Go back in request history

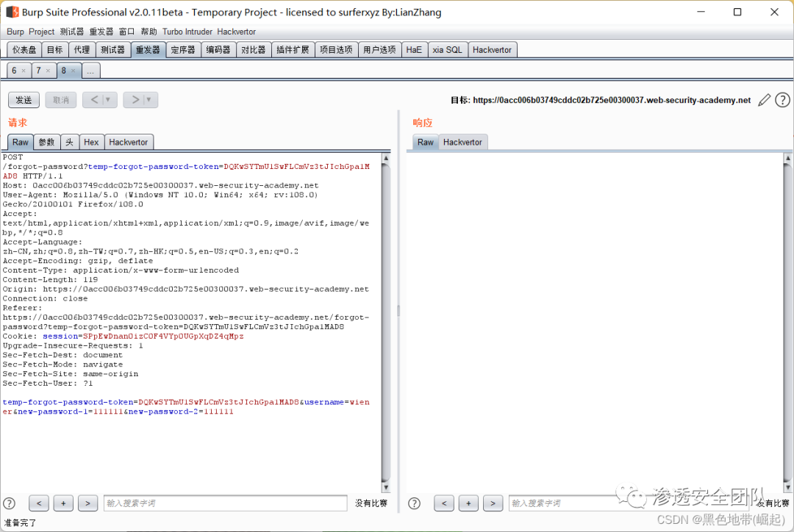(94, 100)
